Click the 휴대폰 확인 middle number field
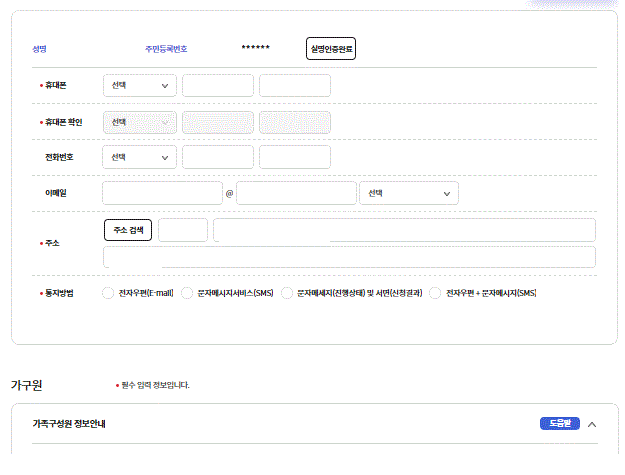The width and height of the screenshot is (625, 475). click(218, 122)
